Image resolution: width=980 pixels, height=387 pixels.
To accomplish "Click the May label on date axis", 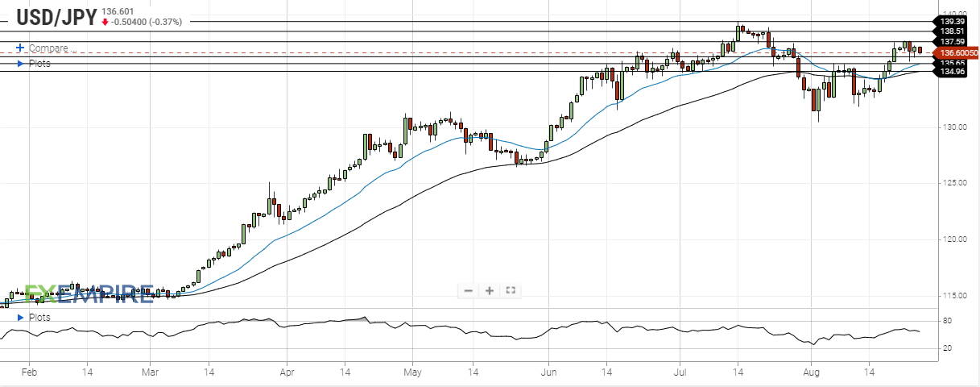I will coord(412,374).
